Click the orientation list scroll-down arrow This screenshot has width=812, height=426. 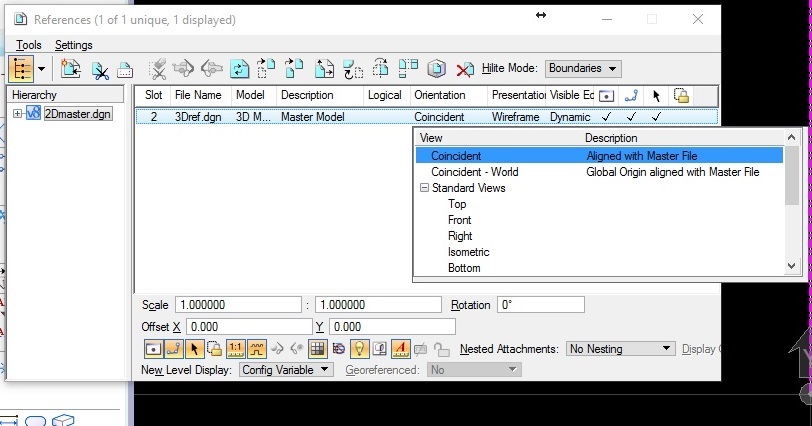coord(791,266)
